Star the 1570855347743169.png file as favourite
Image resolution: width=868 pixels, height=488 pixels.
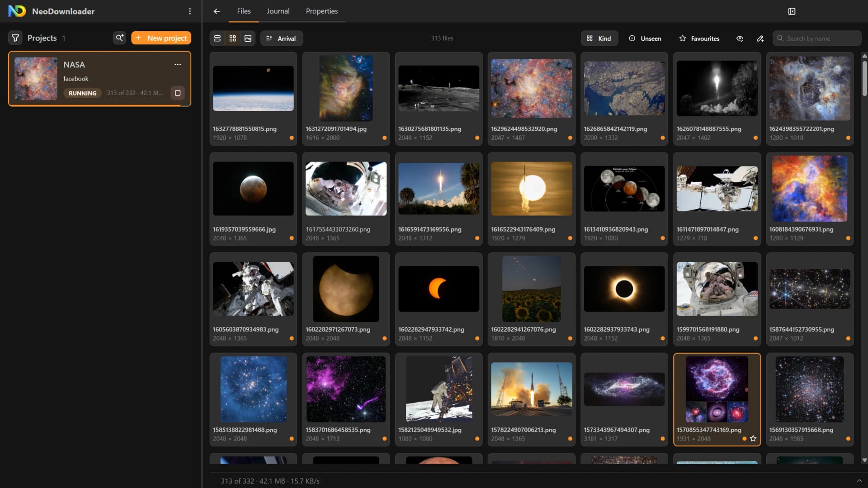[x=753, y=439]
